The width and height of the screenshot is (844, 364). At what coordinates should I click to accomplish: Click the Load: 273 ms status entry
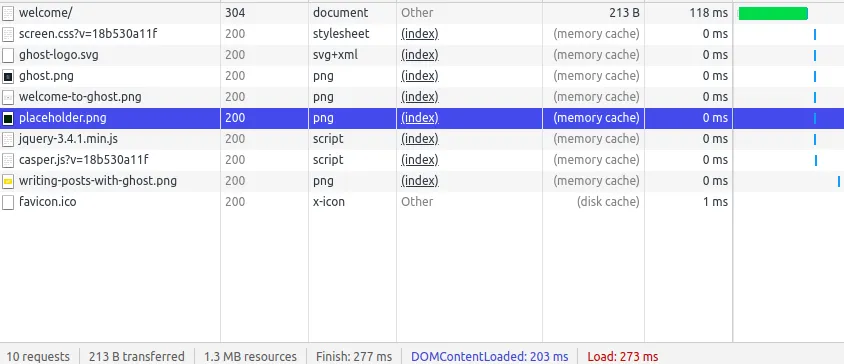[x=623, y=356]
